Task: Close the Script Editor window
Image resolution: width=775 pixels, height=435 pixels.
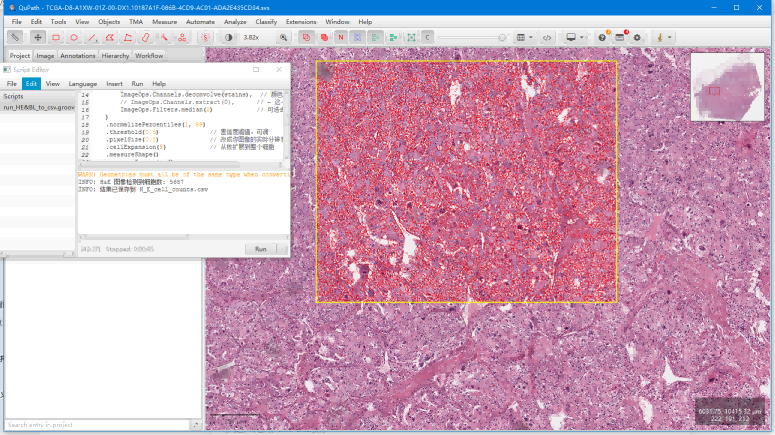Action: (x=279, y=70)
